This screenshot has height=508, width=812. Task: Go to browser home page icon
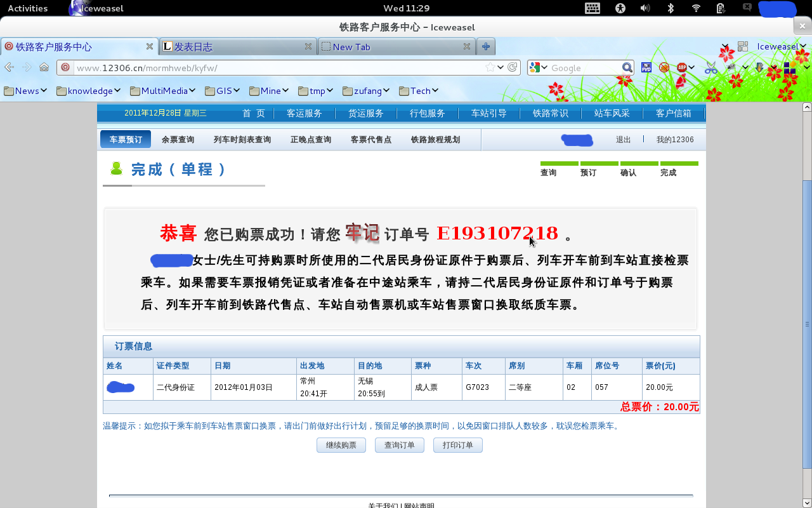[x=44, y=67]
